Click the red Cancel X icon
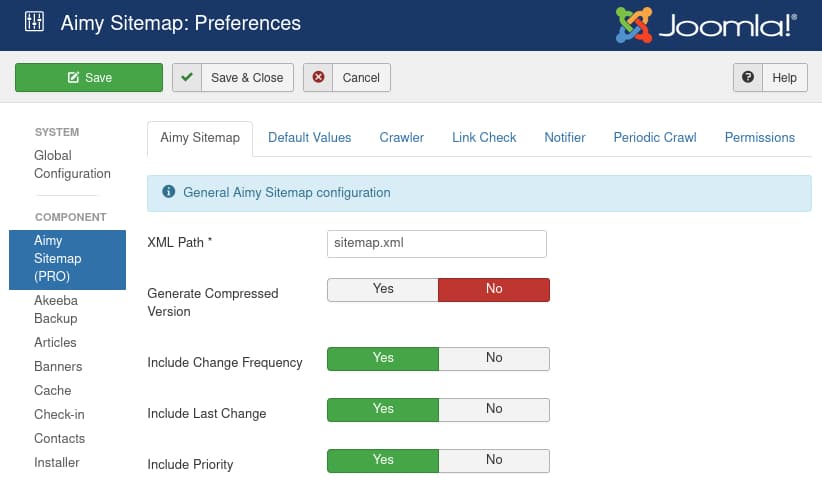Image resolution: width=822 pixels, height=480 pixels. pos(318,77)
